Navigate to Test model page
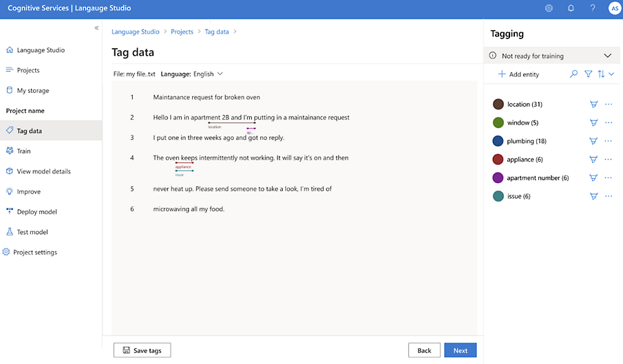The image size is (623, 364). 32,232
